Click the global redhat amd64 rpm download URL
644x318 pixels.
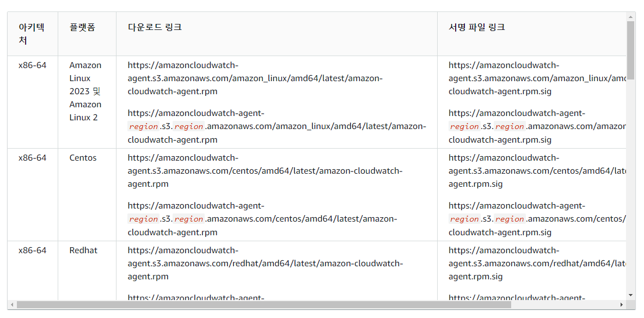[265, 264]
